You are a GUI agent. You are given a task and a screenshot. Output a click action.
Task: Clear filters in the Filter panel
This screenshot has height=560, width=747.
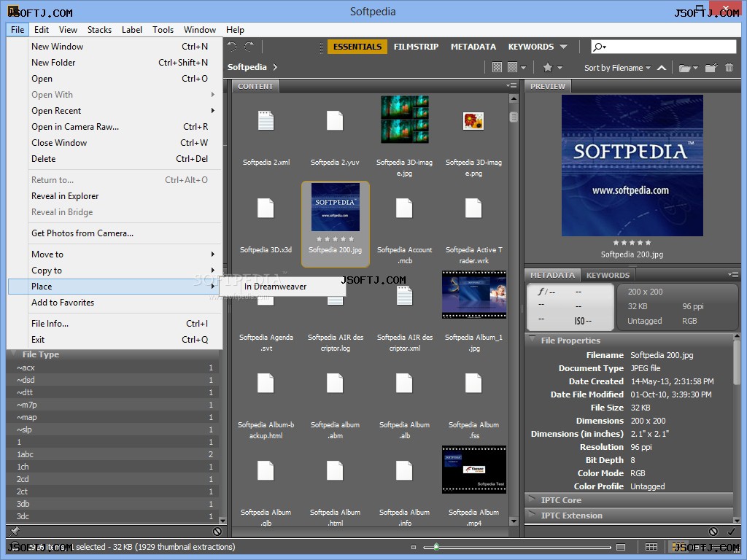pos(217,531)
